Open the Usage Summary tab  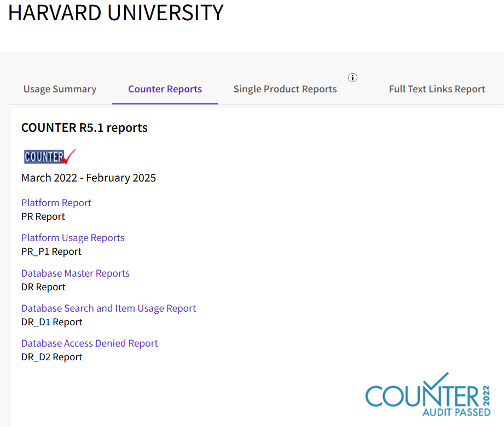pyautogui.click(x=60, y=89)
